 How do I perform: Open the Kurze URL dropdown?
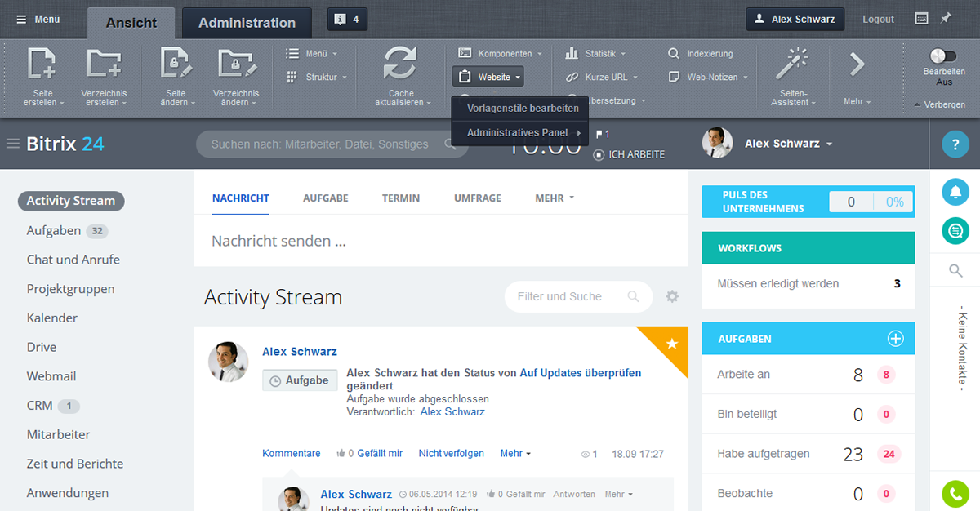[600, 77]
